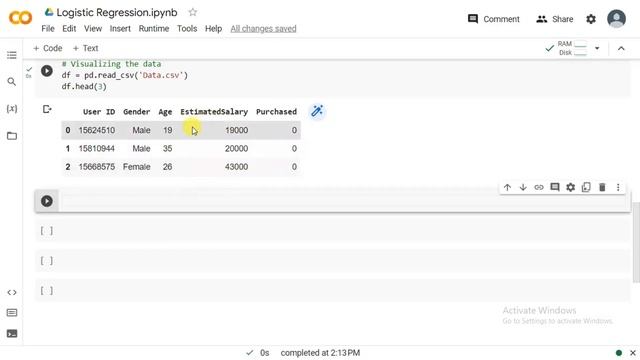Open the code snippets icon
This screenshot has height=360, width=640.
point(11,292)
